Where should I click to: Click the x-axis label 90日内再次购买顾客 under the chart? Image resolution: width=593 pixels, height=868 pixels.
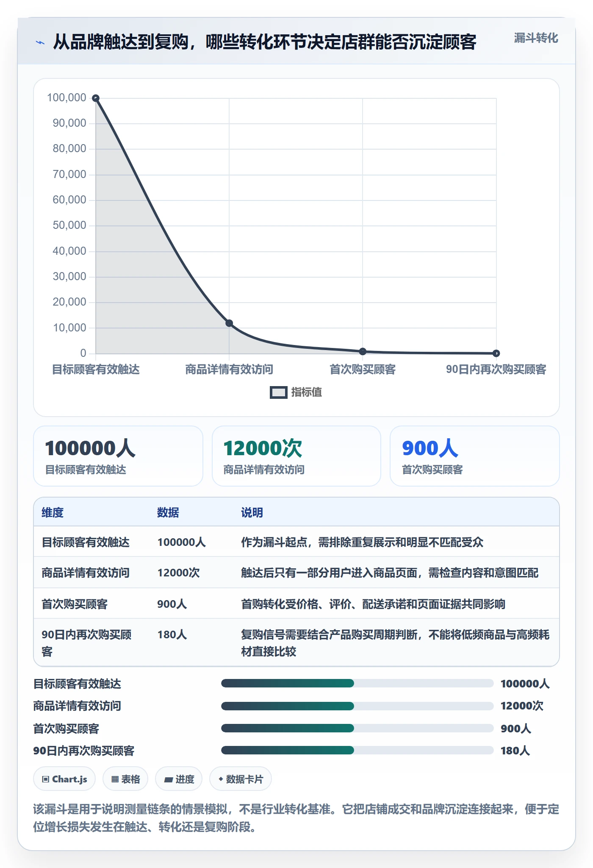click(496, 369)
